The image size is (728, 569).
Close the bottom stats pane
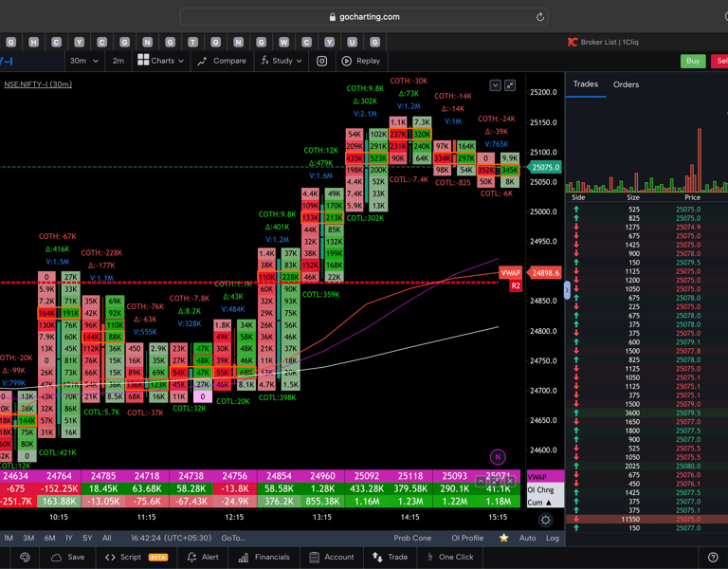pos(510,481)
